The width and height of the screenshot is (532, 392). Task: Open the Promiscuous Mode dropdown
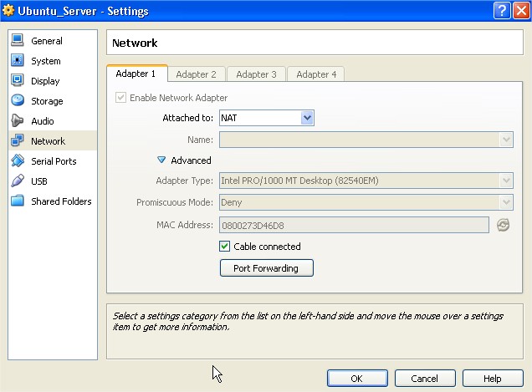coord(366,202)
